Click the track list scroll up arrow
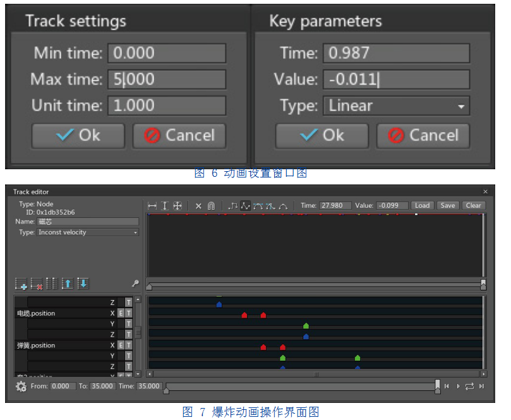This screenshot has width=511, height=420. coord(138,299)
